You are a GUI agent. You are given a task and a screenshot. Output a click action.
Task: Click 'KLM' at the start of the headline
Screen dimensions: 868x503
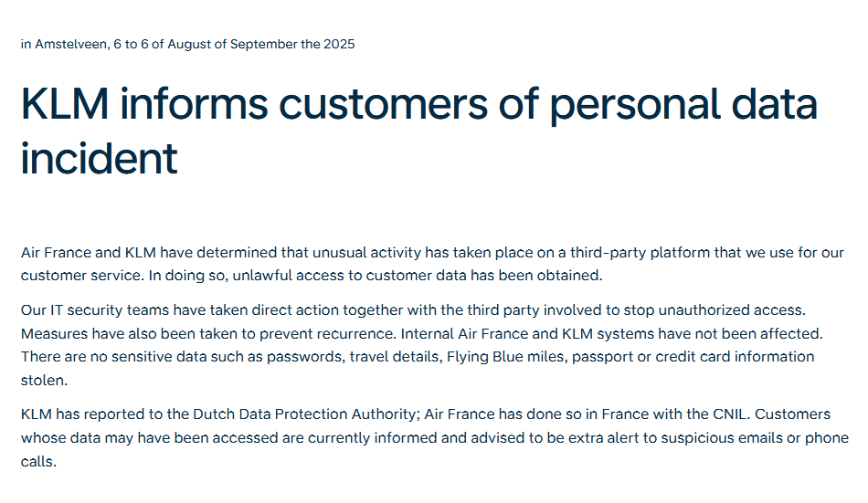(65, 105)
